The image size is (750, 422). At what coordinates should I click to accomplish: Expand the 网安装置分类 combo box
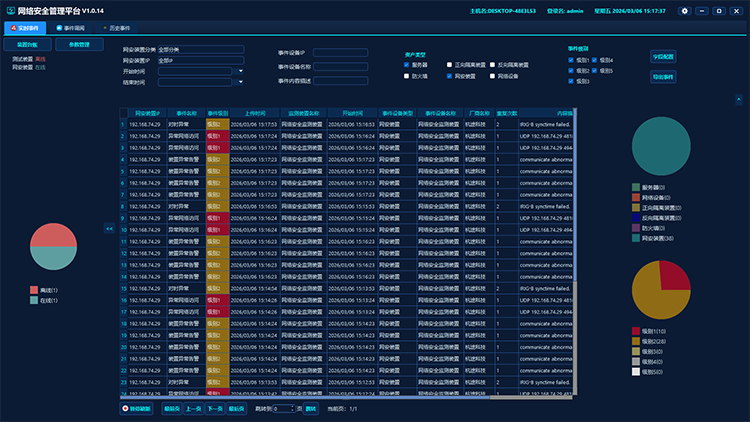199,48
